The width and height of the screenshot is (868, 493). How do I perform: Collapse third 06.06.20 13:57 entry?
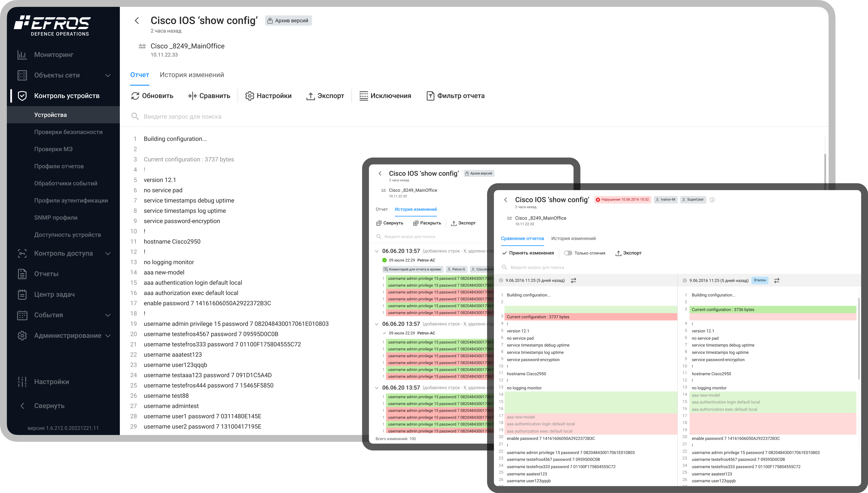tap(377, 388)
